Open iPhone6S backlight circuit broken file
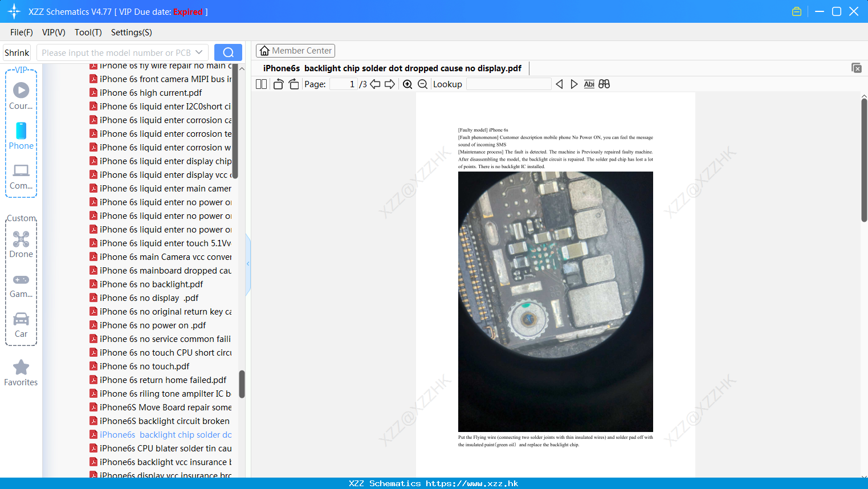The image size is (868, 489). [161, 421]
